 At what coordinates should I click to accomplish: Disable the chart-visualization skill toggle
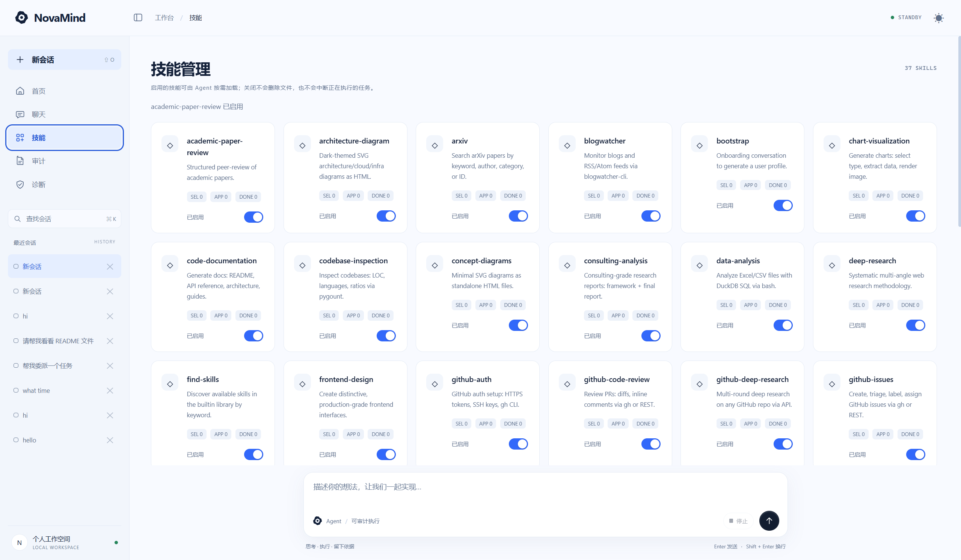[x=916, y=216]
